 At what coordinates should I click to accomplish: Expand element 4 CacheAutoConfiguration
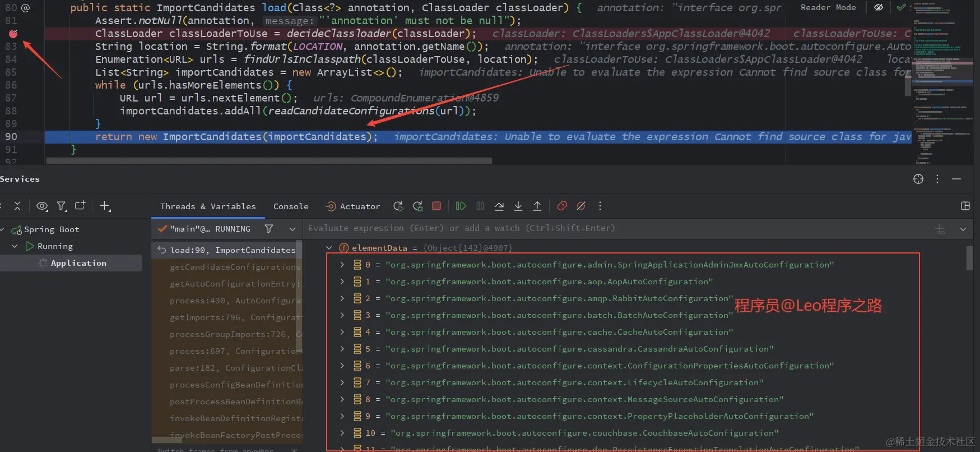click(x=342, y=332)
